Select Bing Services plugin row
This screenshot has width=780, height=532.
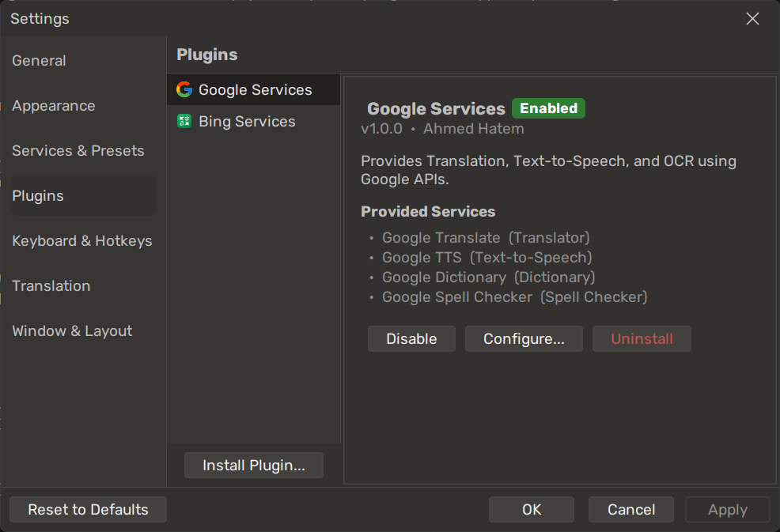click(x=254, y=121)
